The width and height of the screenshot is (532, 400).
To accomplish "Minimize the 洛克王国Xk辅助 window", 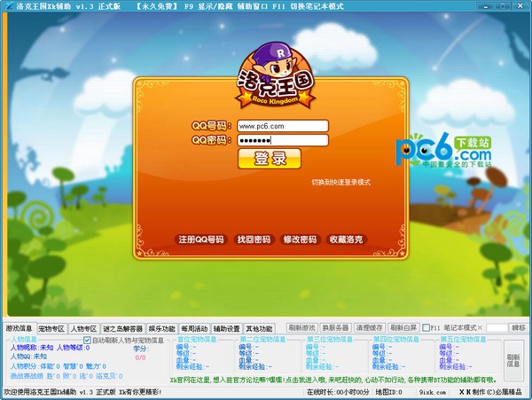I will coord(486,6).
